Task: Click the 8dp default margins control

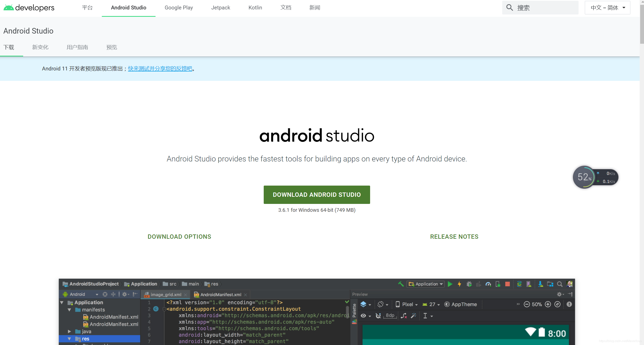Action: pos(390,316)
